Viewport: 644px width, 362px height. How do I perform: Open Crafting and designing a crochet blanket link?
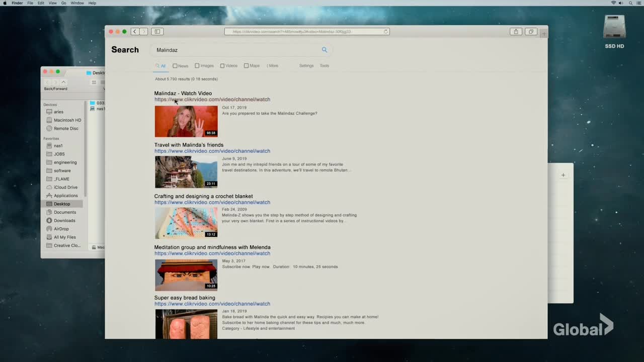click(x=203, y=196)
